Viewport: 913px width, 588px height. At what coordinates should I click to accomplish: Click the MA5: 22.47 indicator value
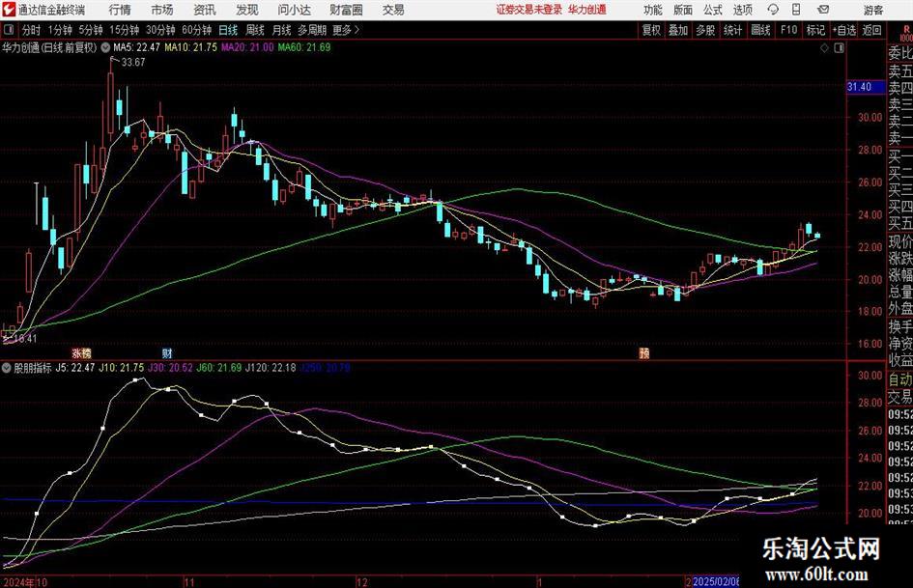[x=136, y=47]
